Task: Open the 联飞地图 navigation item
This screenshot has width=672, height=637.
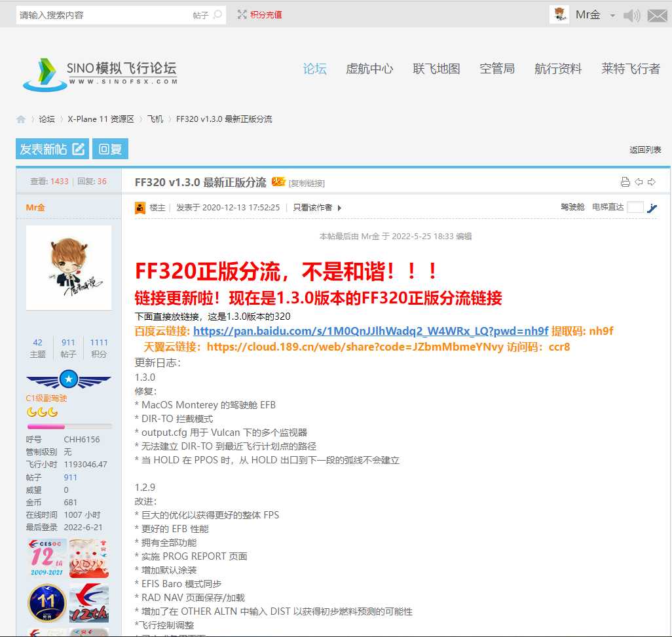Action: pyautogui.click(x=436, y=69)
